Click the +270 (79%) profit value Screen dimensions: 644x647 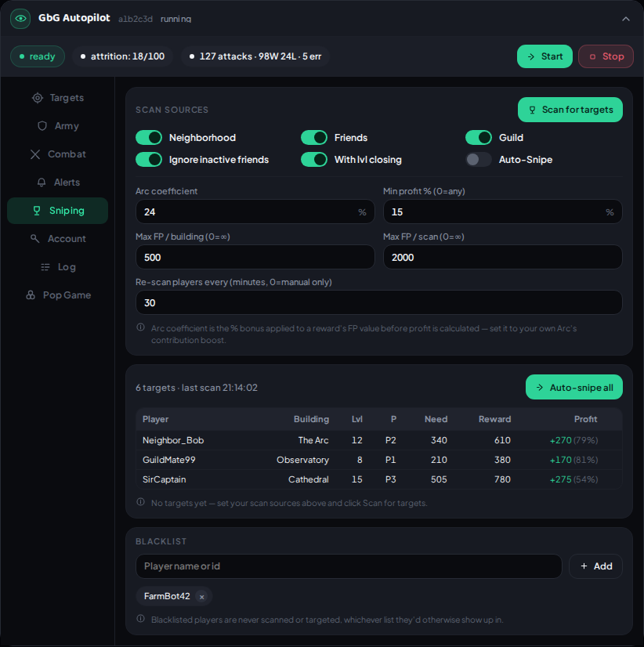coord(573,440)
